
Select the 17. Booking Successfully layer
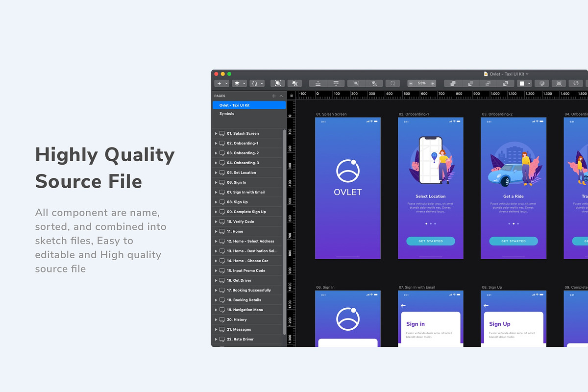point(247,290)
